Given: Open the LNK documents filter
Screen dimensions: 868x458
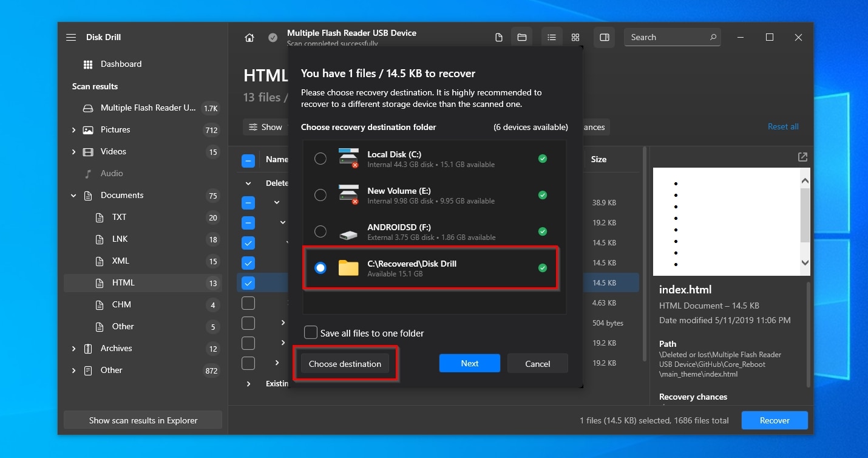Looking at the screenshot, I should tap(143, 239).
